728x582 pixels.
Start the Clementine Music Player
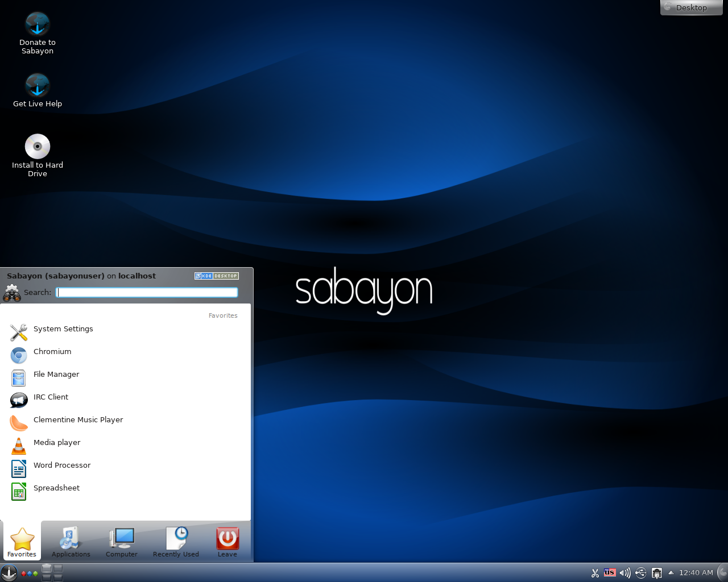(78, 419)
